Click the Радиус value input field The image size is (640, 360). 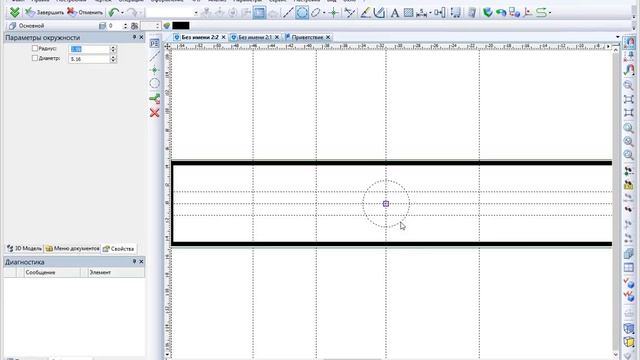pyautogui.click(x=89, y=49)
